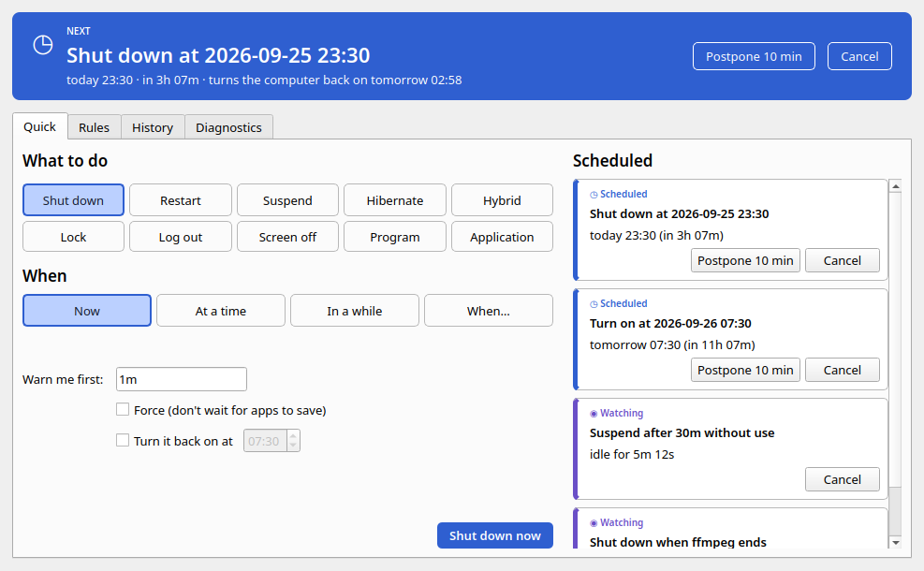Pick the Application action

tap(502, 237)
